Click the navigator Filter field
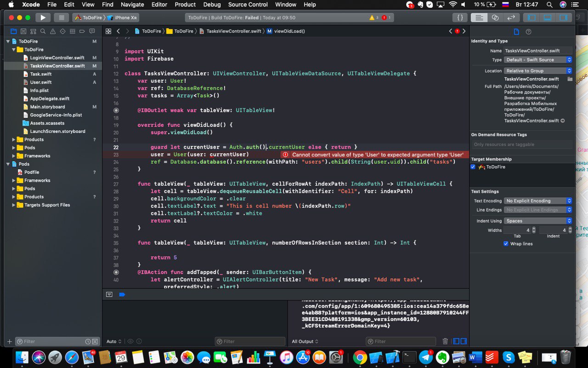 pos(57,341)
